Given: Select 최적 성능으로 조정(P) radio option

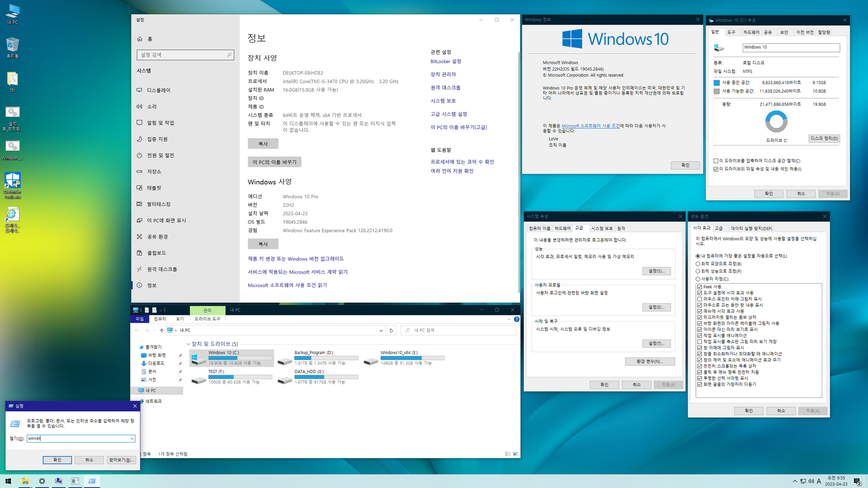Looking at the screenshot, I should tap(698, 271).
